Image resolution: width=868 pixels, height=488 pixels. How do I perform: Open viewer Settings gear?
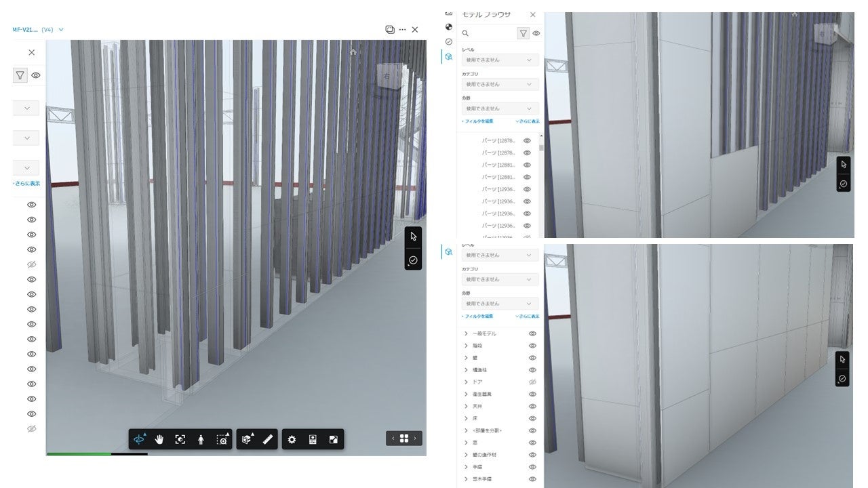coord(292,439)
